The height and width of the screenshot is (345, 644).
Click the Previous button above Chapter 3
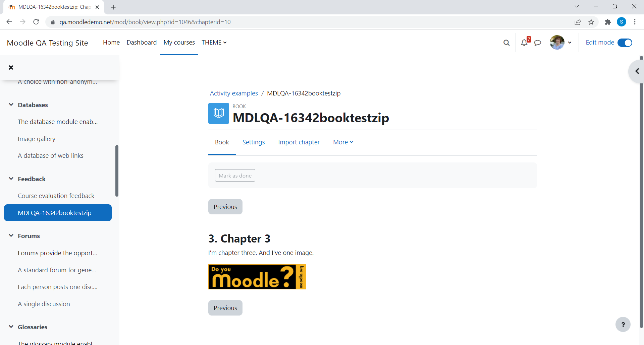pyautogui.click(x=225, y=207)
